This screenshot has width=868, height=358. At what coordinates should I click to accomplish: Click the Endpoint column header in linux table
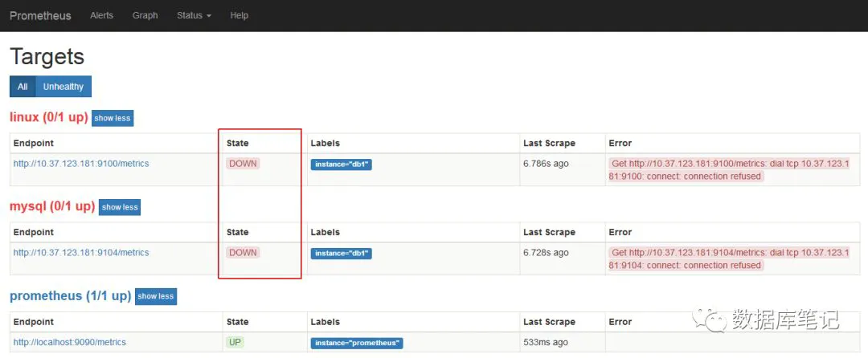(34, 143)
